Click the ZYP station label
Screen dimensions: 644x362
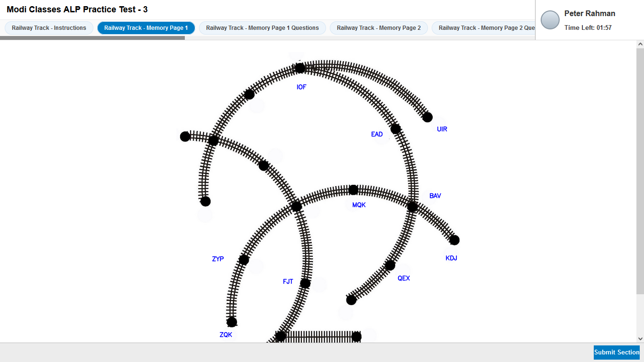tap(218, 259)
